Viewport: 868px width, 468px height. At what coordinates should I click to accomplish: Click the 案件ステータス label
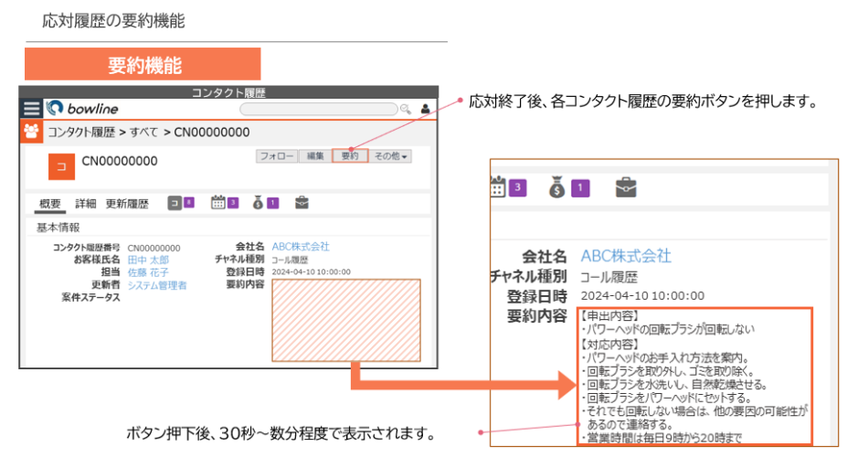point(90,297)
